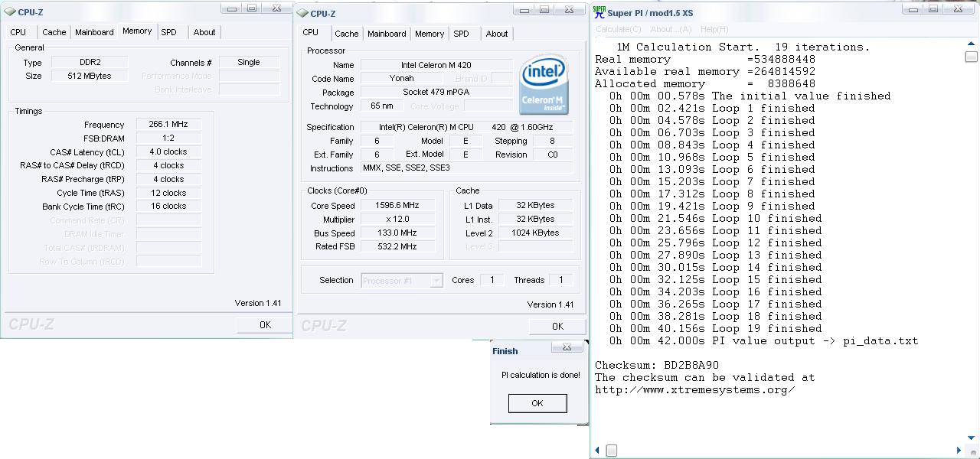Click the Intel Celeron M logo
Image resolution: width=980 pixels, height=459 pixels.
coord(544,84)
